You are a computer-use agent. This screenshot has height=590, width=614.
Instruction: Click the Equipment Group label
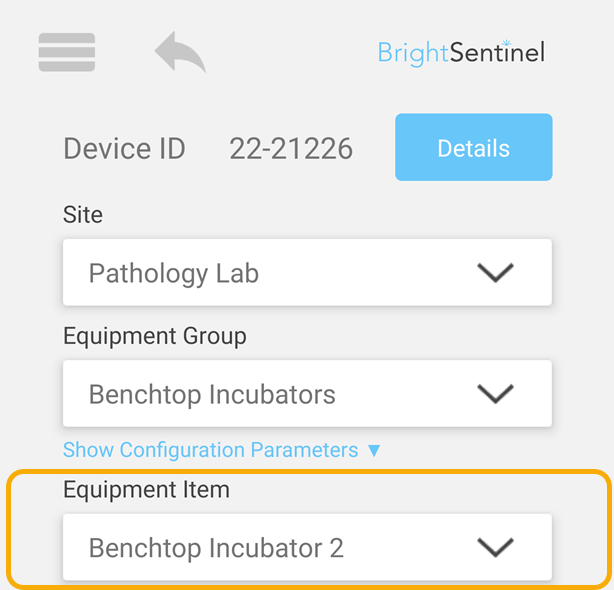[155, 337]
